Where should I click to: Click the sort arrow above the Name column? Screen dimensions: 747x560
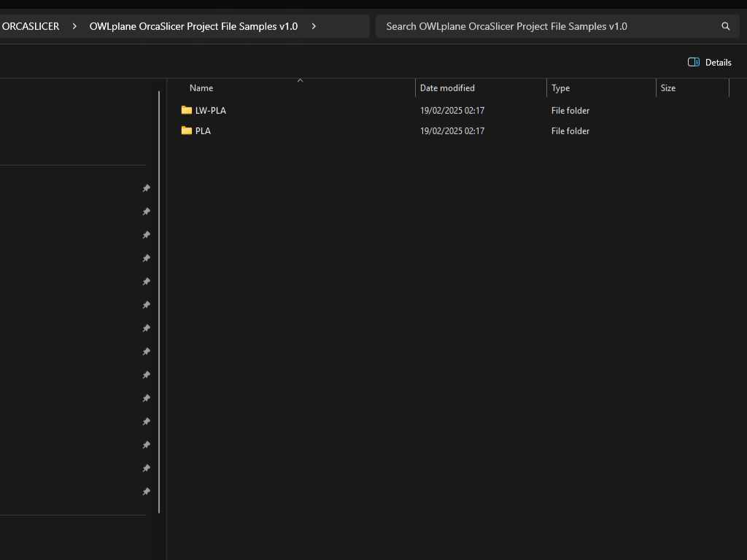[300, 80]
